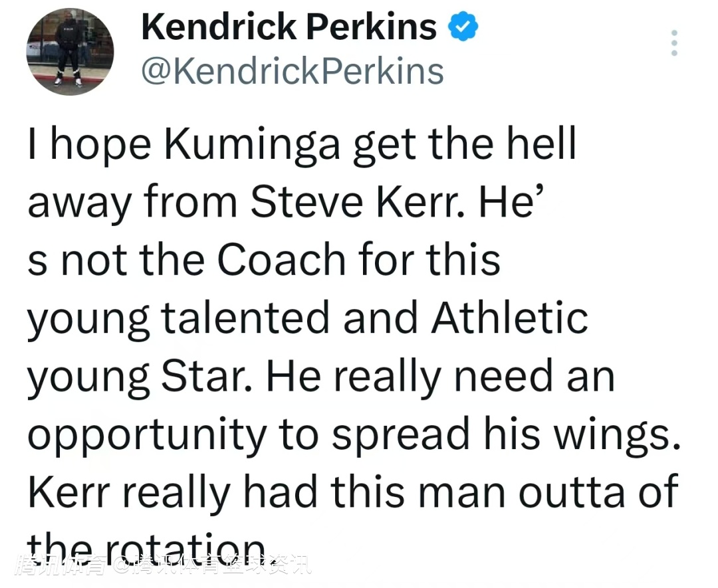Screen dimensions: 718x588
Task: Click "Kerr" starting the second-to-last line
Action: tap(71, 490)
